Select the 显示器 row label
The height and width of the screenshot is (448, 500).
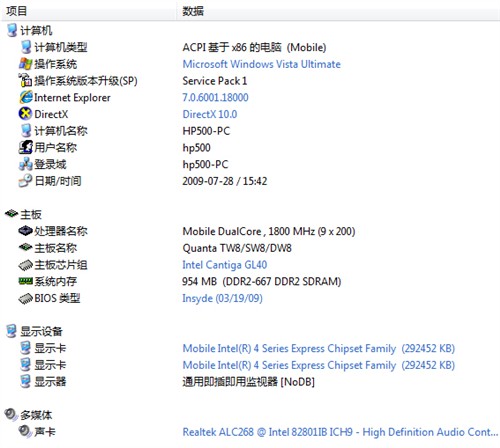point(50,382)
